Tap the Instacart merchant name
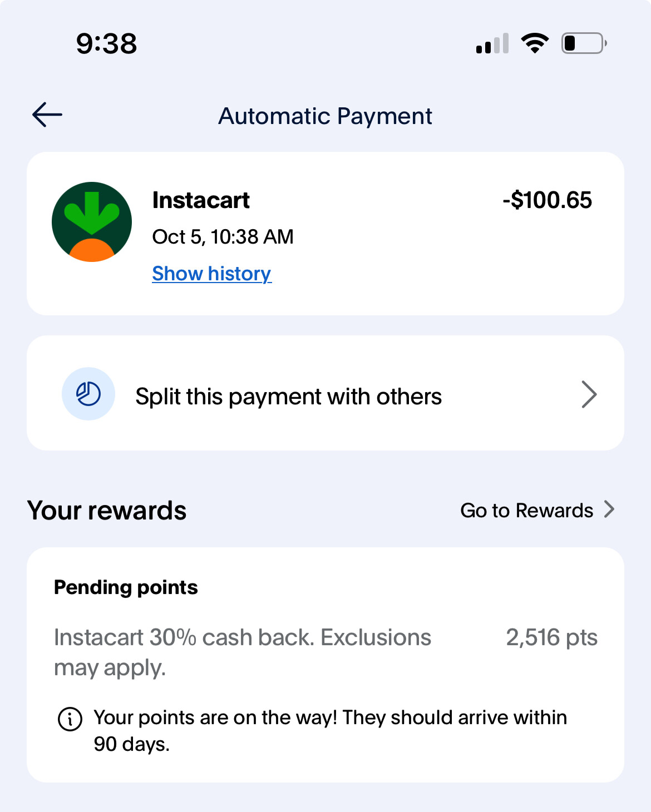The image size is (651, 812). click(x=201, y=200)
